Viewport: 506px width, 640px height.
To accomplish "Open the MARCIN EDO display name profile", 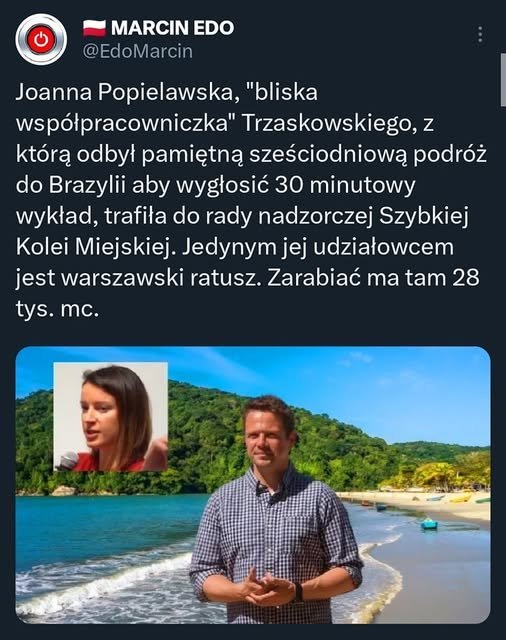I will [172, 28].
